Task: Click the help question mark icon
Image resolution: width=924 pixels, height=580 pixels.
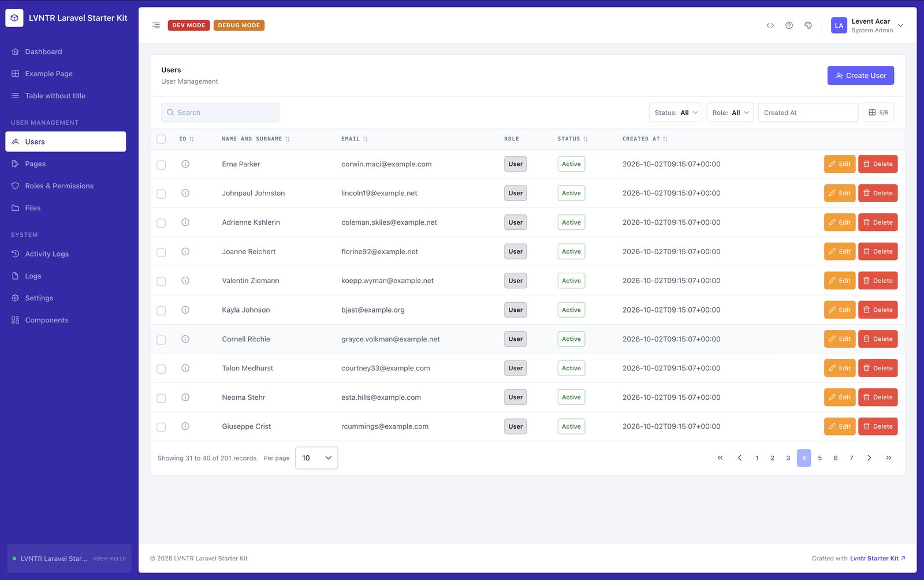Action: point(789,25)
